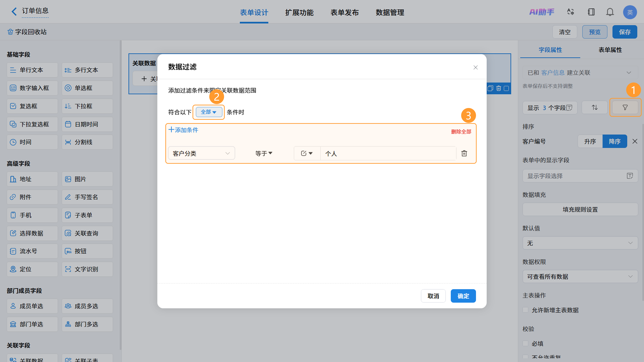Click 删除全部 to clear conditions

461,132
